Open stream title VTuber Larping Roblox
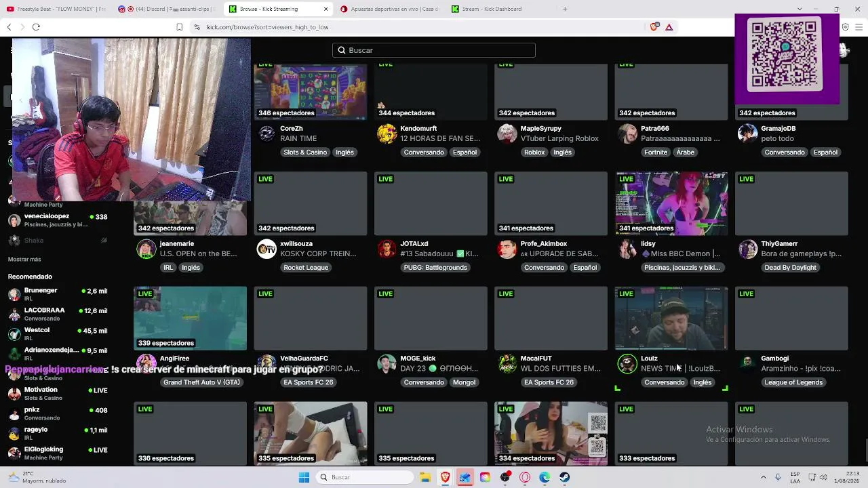Viewport: 868px width, 488px height. click(x=559, y=139)
